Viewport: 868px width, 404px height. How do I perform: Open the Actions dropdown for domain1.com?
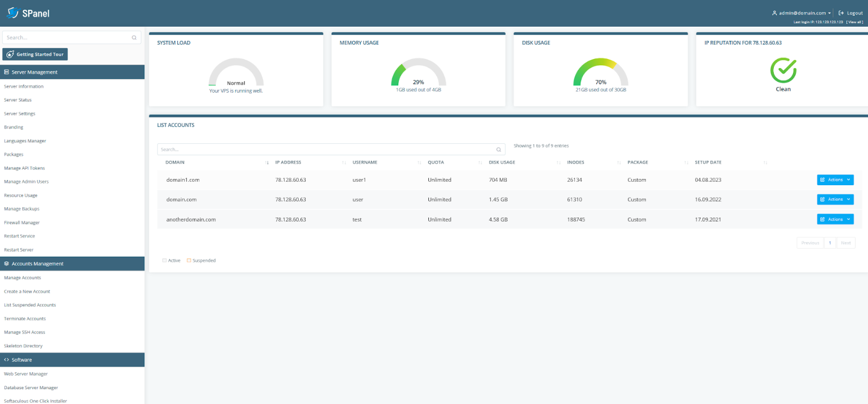(835, 180)
